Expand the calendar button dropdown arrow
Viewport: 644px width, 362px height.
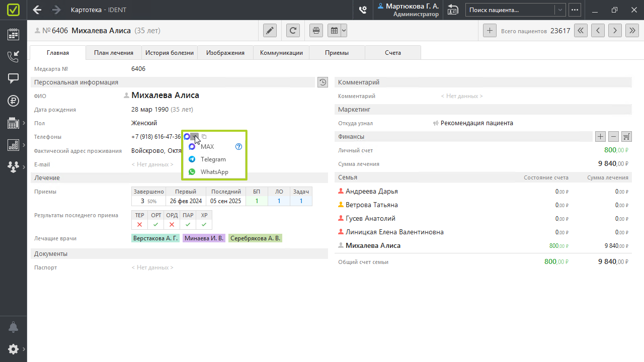[344, 31]
